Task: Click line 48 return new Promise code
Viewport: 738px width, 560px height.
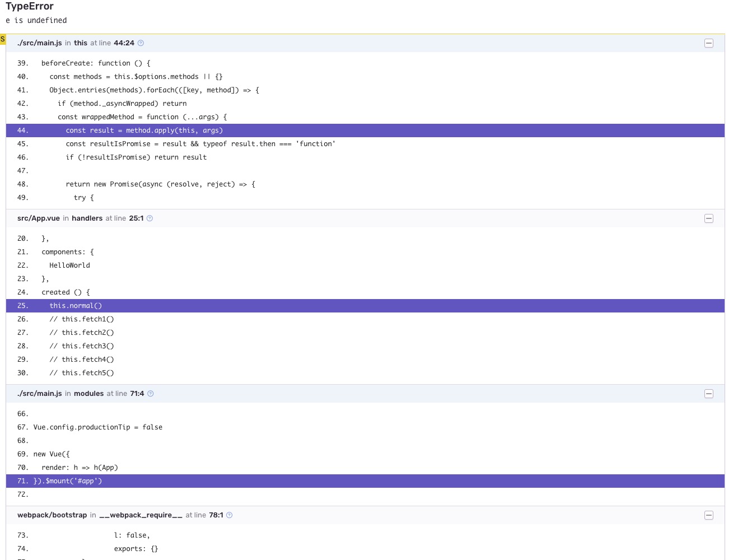Action: pyautogui.click(x=160, y=184)
